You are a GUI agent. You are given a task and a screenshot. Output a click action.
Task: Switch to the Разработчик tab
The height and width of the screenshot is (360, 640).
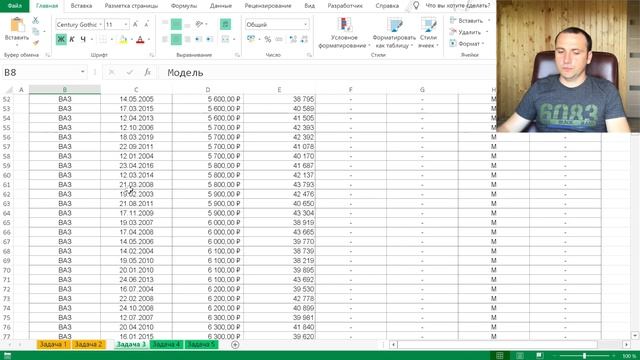tap(345, 6)
